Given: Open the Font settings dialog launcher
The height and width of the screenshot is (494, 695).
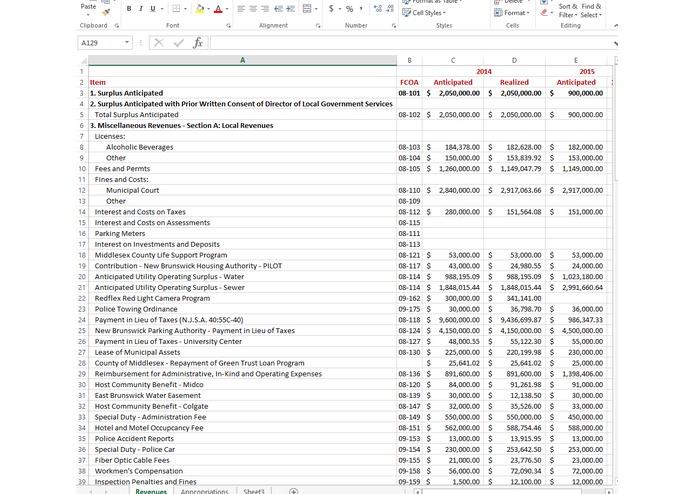Looking at the screenshot, I should [x=229, y=26].
